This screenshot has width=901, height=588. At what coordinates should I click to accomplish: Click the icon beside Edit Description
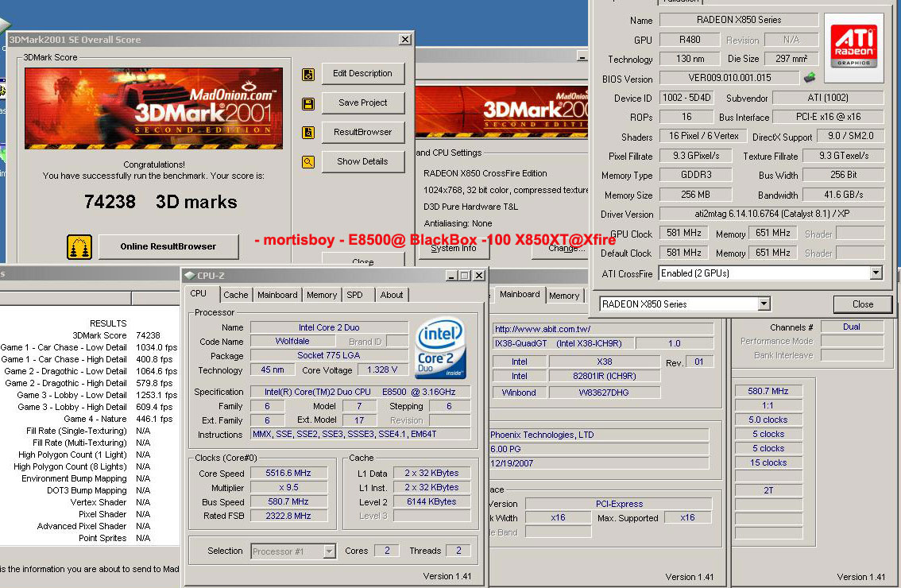pyautogui.click(x=308, y=74)
